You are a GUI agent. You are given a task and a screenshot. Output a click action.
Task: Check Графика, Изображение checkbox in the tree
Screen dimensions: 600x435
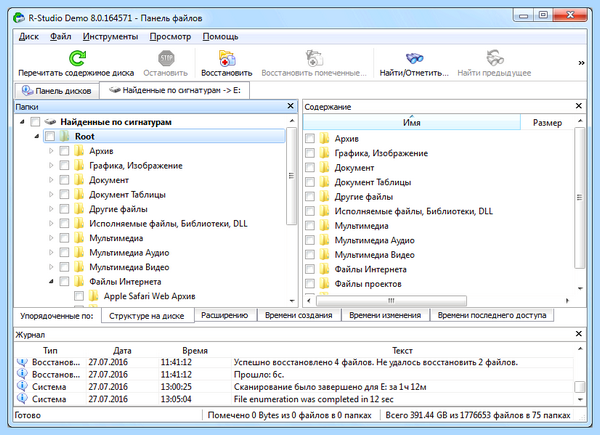64,165
